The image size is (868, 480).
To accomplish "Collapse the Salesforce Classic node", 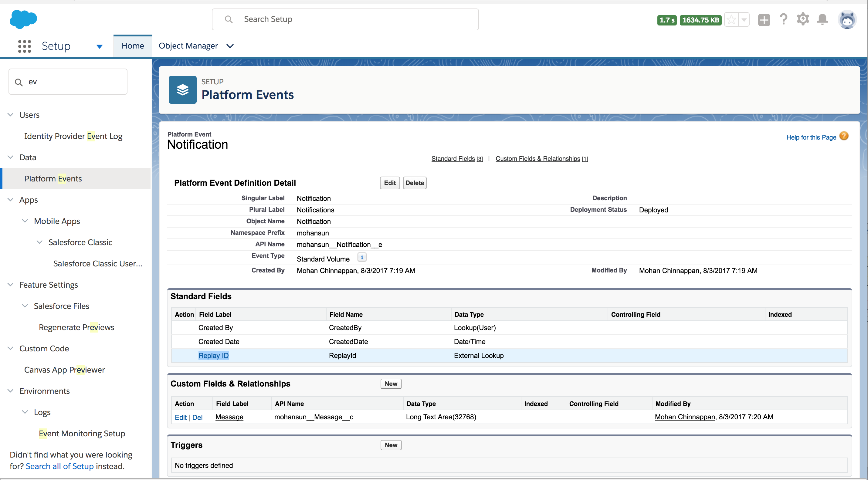I will pos(39,242).
